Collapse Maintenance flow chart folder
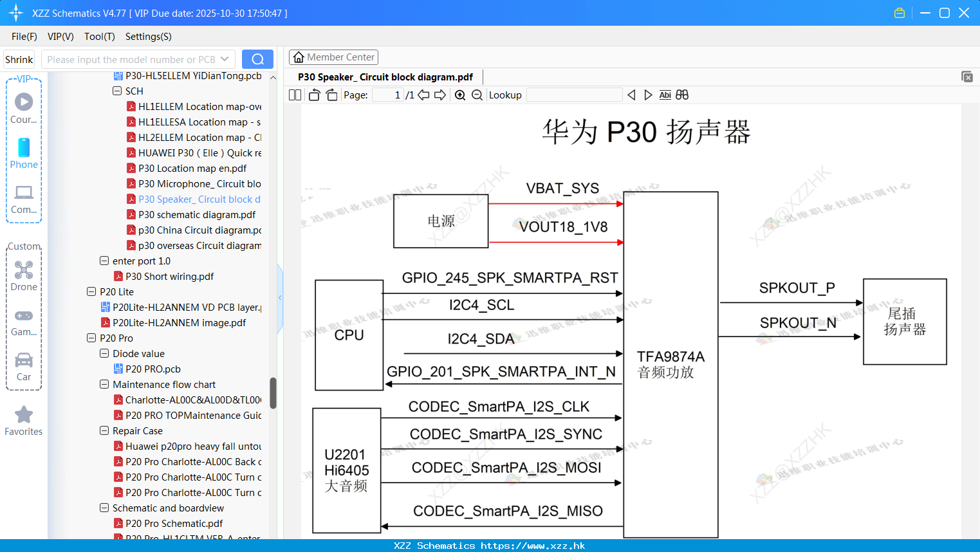 click(104, 384)
